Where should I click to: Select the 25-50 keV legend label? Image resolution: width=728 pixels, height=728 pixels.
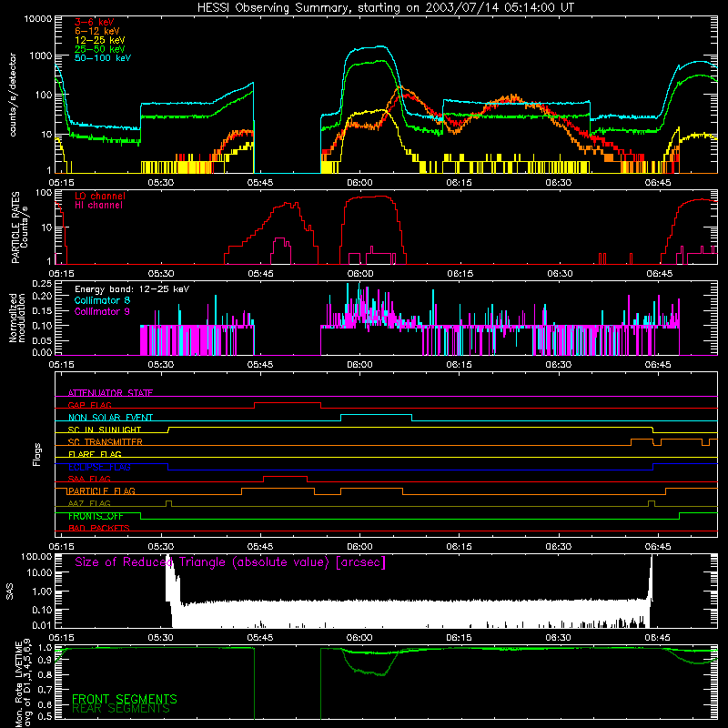(100, 49)
